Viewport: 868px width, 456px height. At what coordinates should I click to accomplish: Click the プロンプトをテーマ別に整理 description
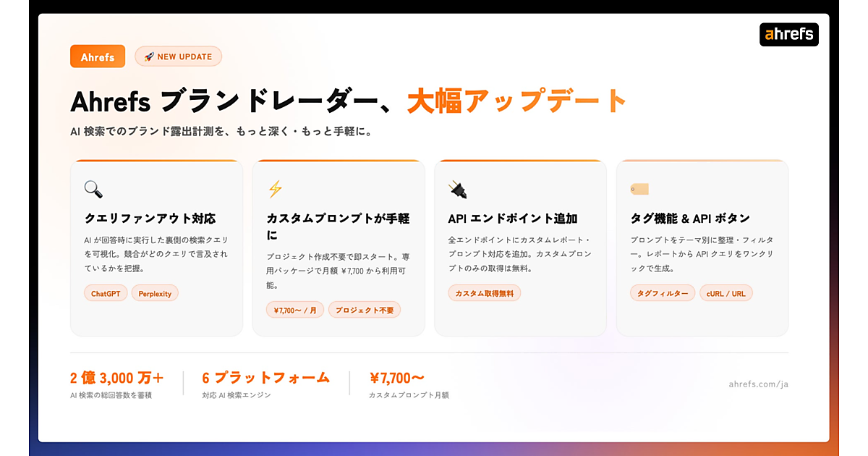(702, 254)
